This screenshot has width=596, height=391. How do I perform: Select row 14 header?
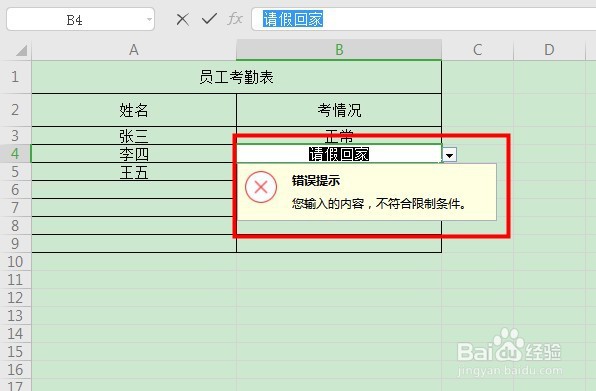(15, 334)
